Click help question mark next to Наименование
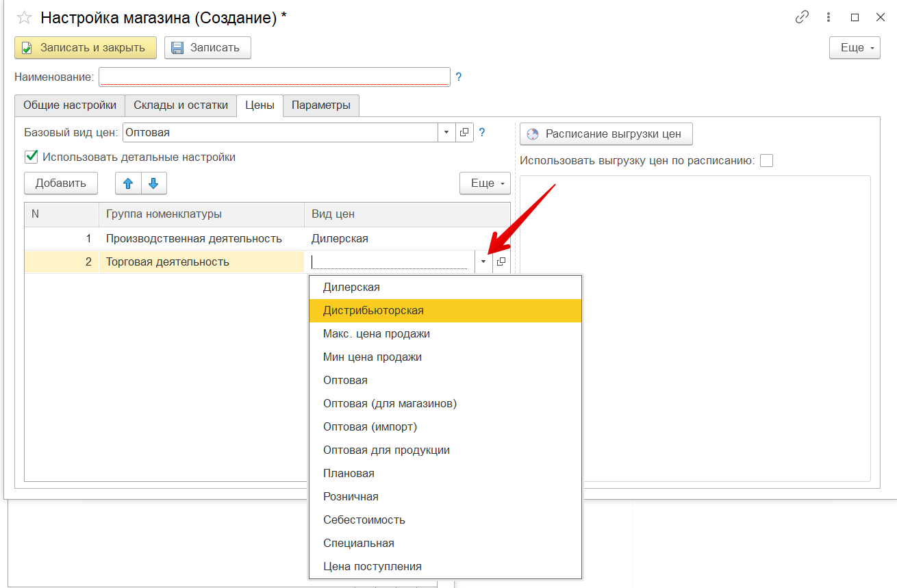Image resolution: width=897 pixels, height=588 pixels. [459, 77]
